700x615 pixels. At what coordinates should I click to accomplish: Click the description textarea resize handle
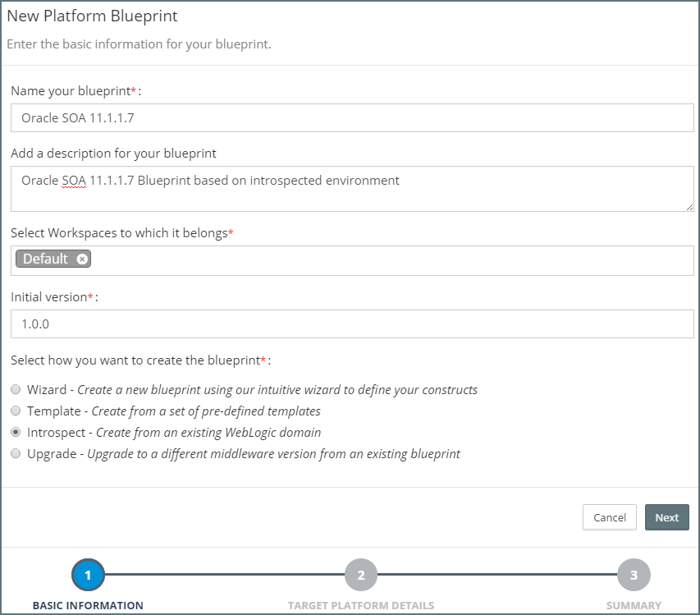click(689, 207)
